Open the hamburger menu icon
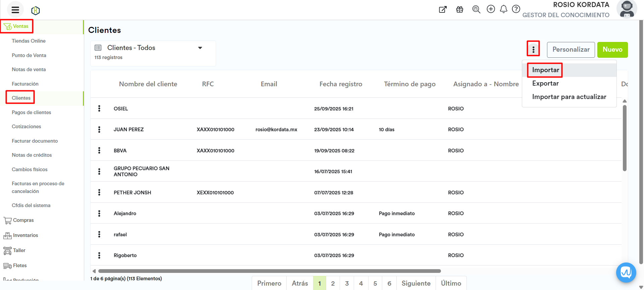Viewport: 644px width, 290px height. [x=15, y=10]
